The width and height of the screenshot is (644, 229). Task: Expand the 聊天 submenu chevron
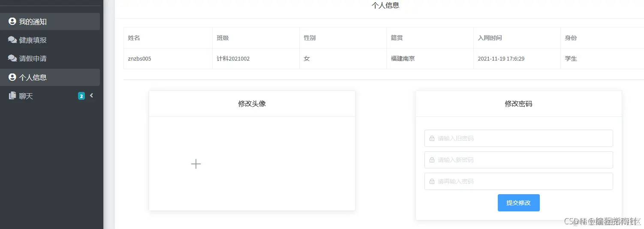(91, 96)
